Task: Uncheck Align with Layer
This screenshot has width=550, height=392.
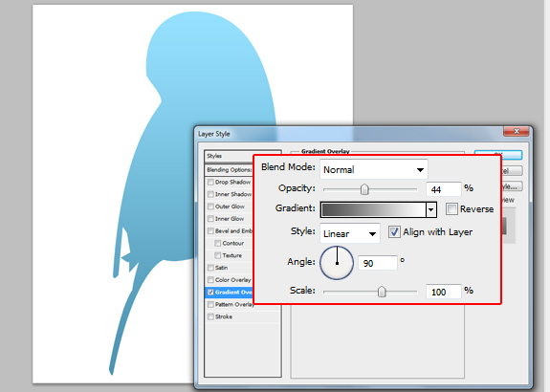Action: pyautogui.click(x=394, y=231)
